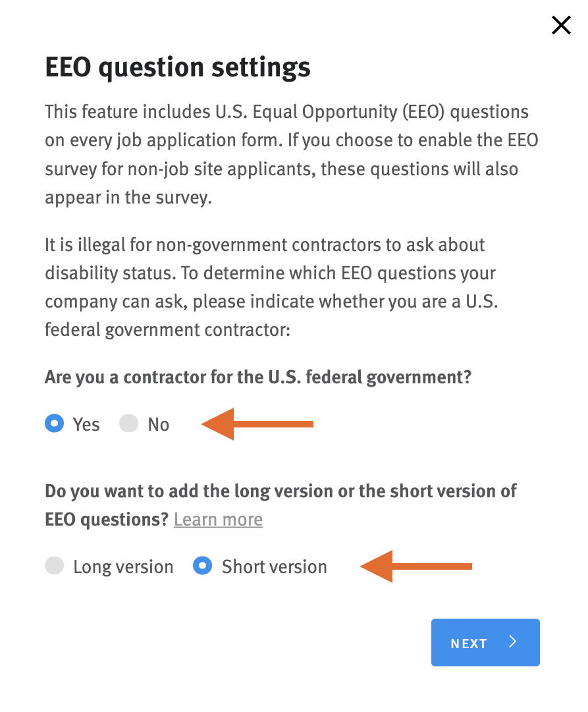Viewport: 588px width, 712px height.
Task: Click the No label text
Action: point(159,424)
